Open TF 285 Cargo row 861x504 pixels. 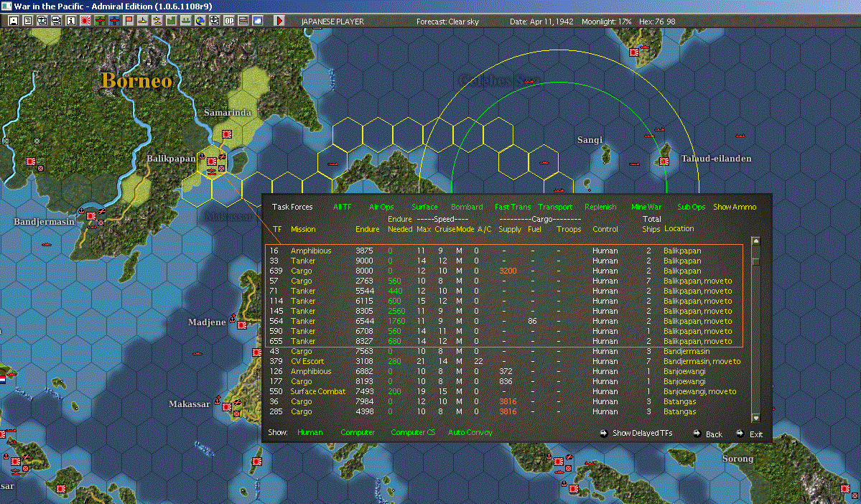pos(504,411)
